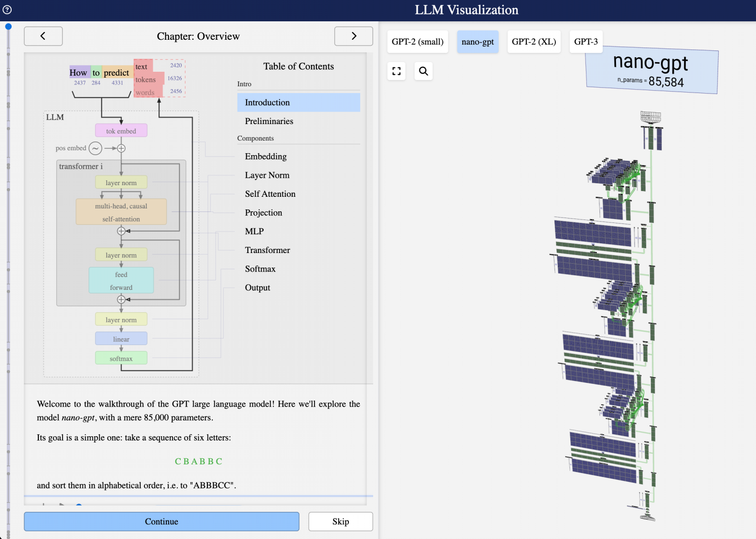
Task: Click the tok embed block in diagram
Action: pyautogui.click(x=121, y=131)
